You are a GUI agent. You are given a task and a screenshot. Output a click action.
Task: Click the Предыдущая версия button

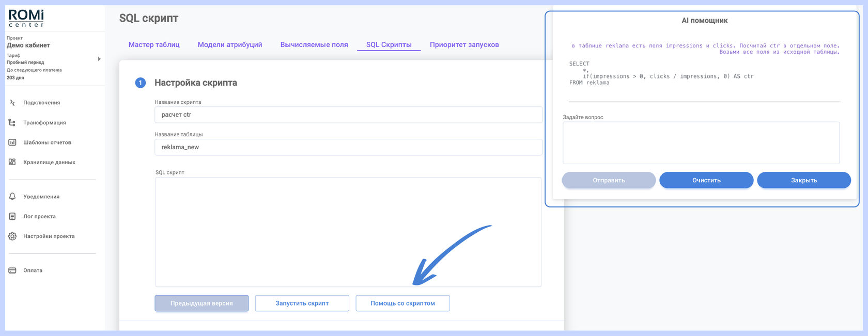(x=202, y=303)
